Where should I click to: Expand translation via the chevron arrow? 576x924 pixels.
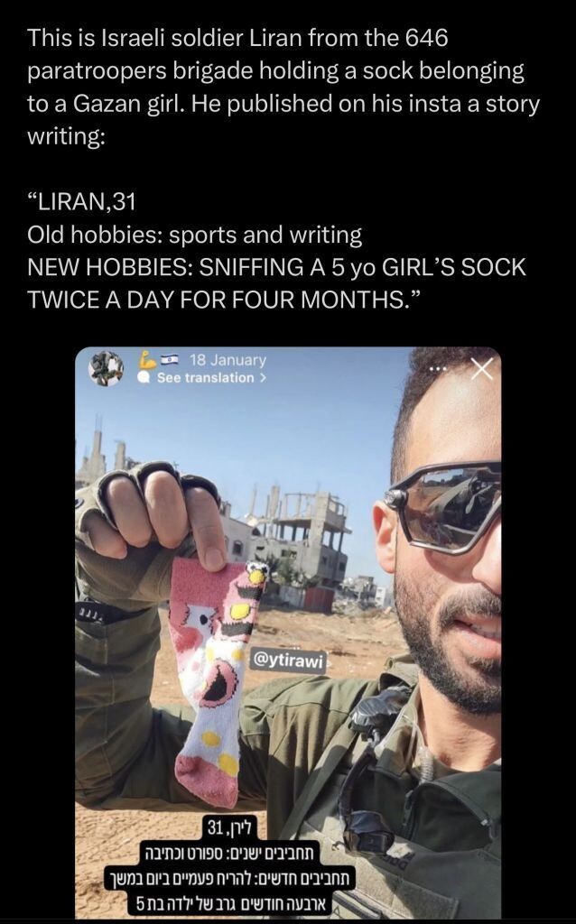(x=263, y=378)
